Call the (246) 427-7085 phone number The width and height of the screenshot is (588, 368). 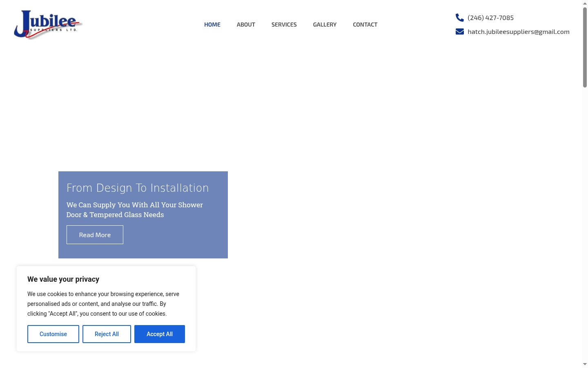click(491, 18)
